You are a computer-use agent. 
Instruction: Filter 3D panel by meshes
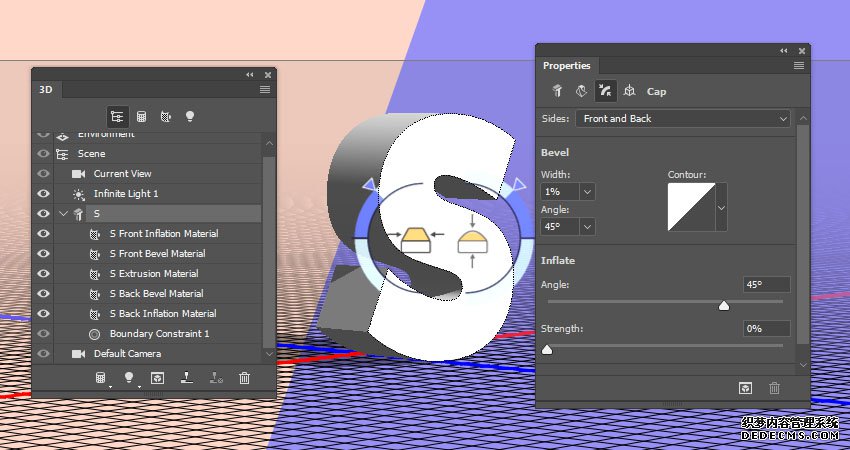click(141, 117)
